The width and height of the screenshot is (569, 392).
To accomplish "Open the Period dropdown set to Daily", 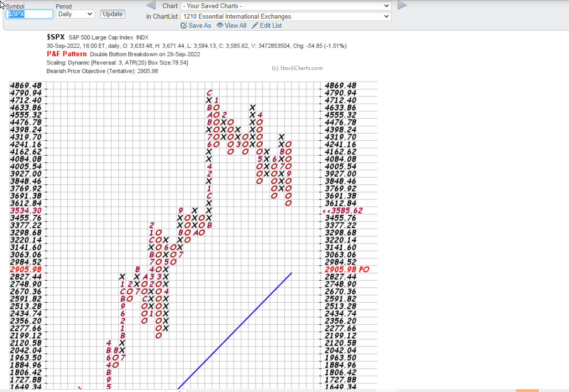I will [x=75, y=14].
